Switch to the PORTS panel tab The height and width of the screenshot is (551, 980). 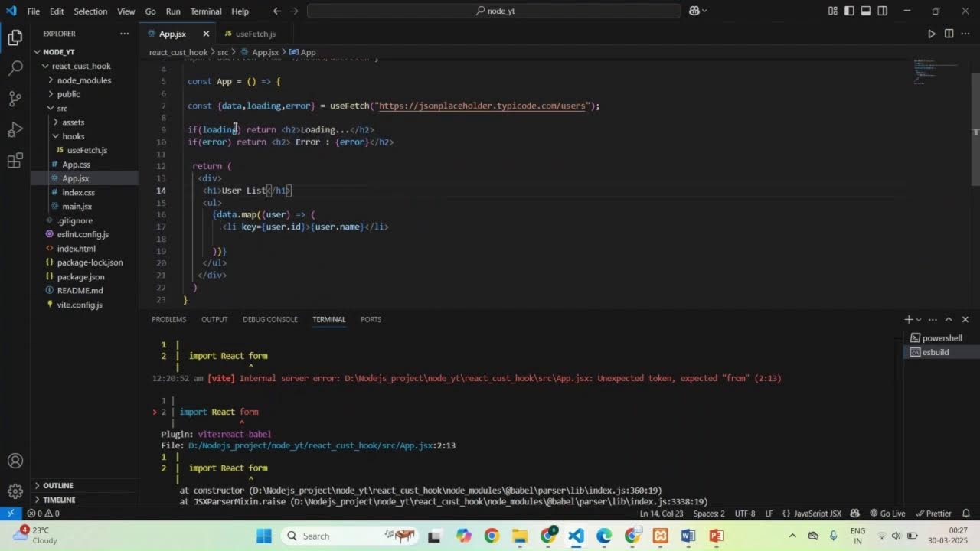pyautogui.click(x=371, y=319)
